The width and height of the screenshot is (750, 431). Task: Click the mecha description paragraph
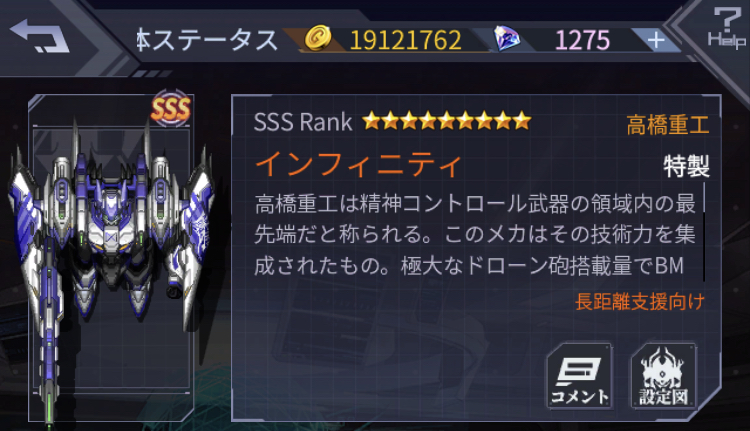[475, 235]
